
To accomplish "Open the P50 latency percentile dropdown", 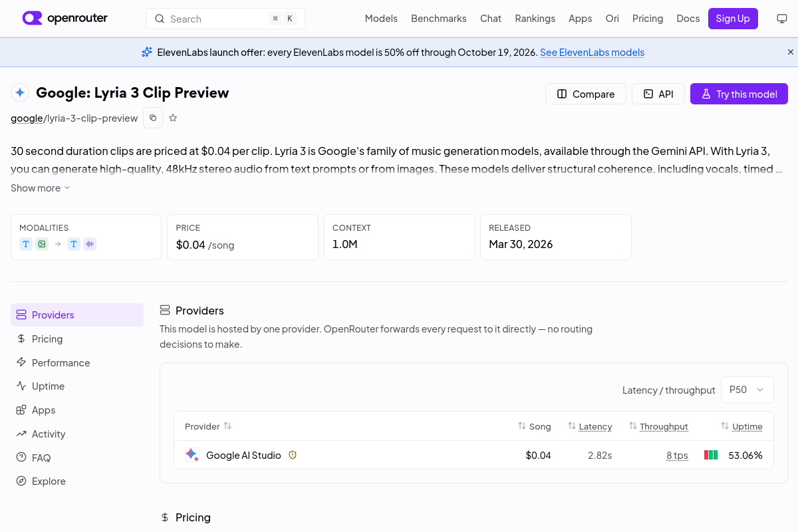I will coord(747,390).
